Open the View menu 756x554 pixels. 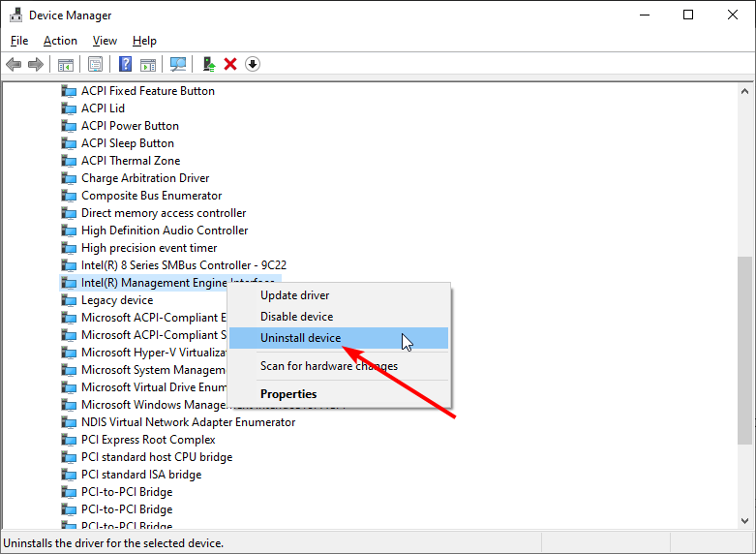(x=105, y=41)
